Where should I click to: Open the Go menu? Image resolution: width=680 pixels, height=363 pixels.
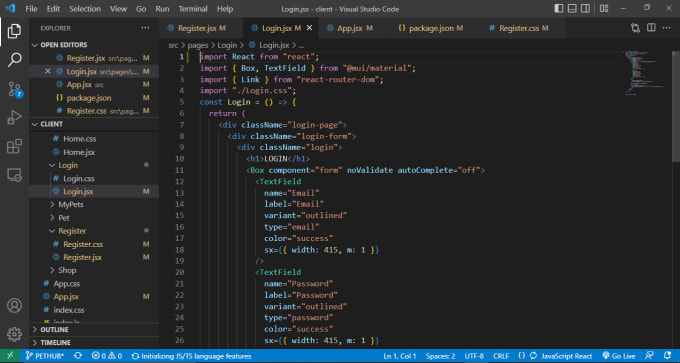coord(141,9)
